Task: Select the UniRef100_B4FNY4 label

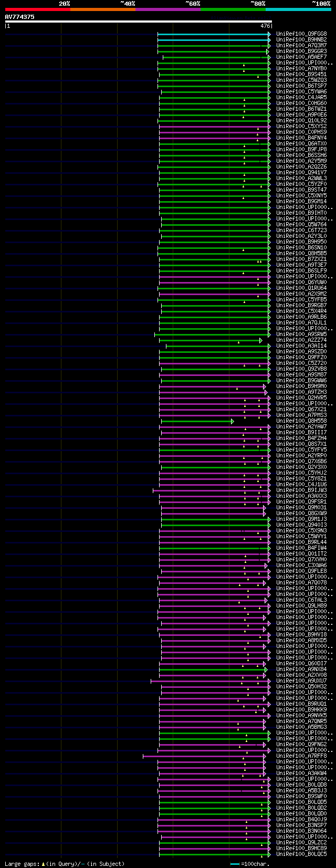Action: [x=301, y=138]
